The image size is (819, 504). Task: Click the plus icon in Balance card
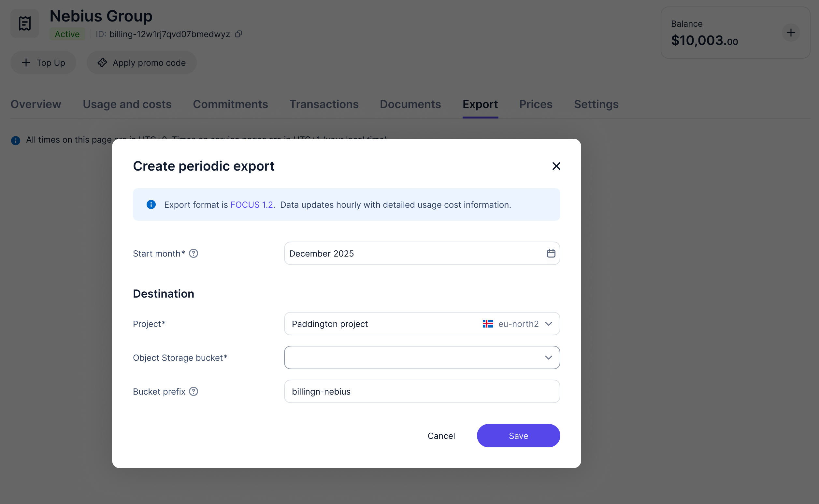tap(791, 33)
